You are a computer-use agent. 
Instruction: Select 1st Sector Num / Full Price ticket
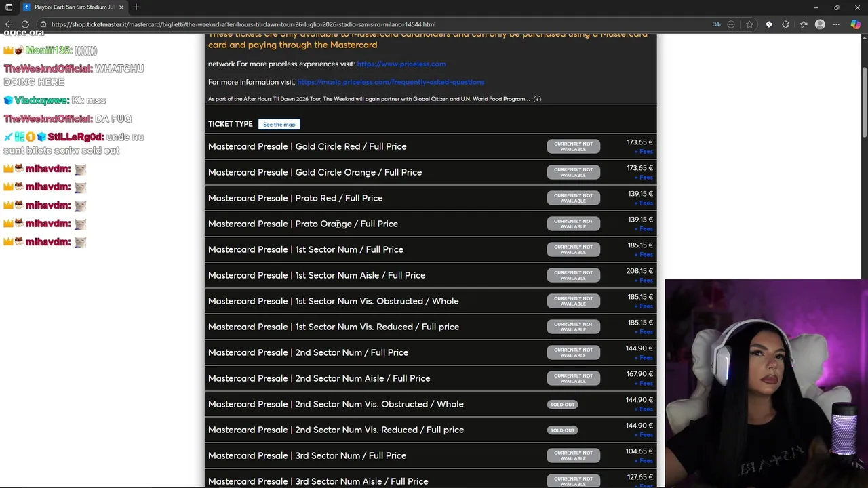(306, 249)
